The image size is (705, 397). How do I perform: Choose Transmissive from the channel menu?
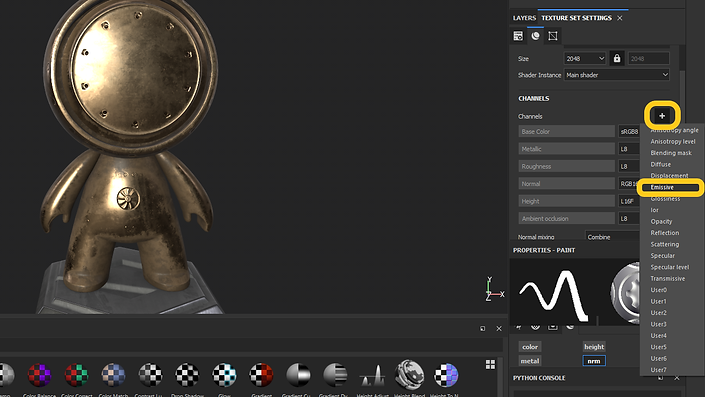pyautogui.click(x=668, y=279)
